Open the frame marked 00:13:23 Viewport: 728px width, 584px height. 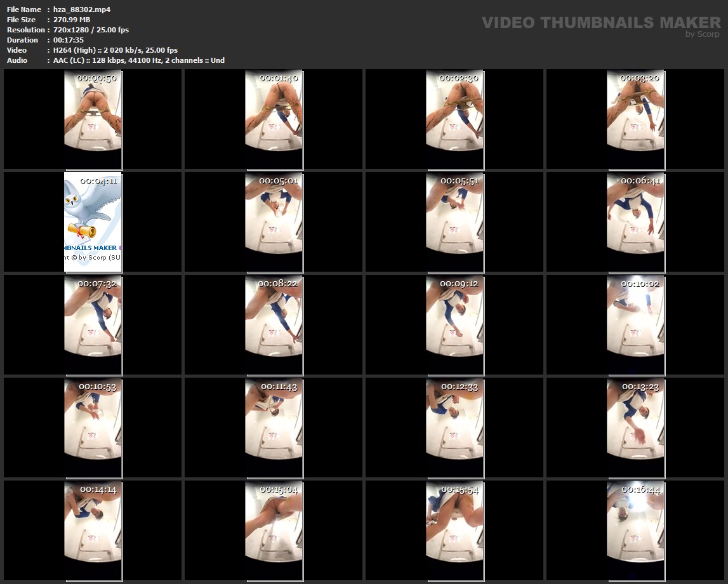point(635,428)
